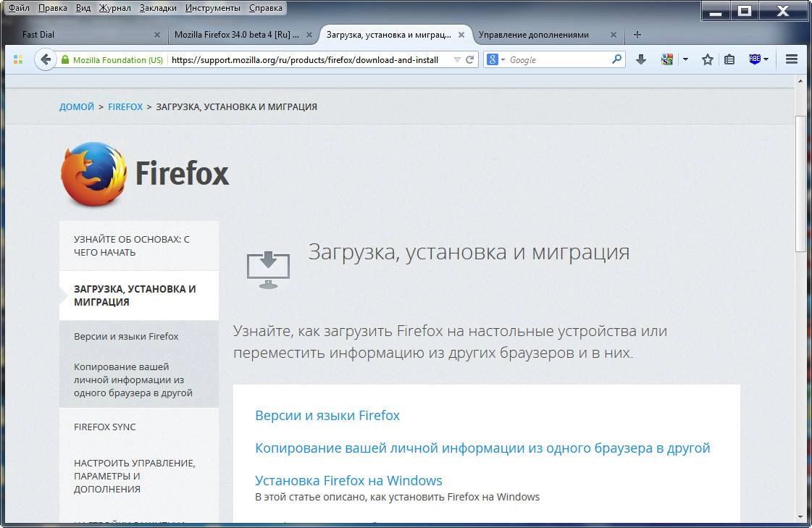The width and height of the screenshot is (812, 528).
Task: Select sidebar Загрузка, установка и миграция item
Action: (139, 296)
